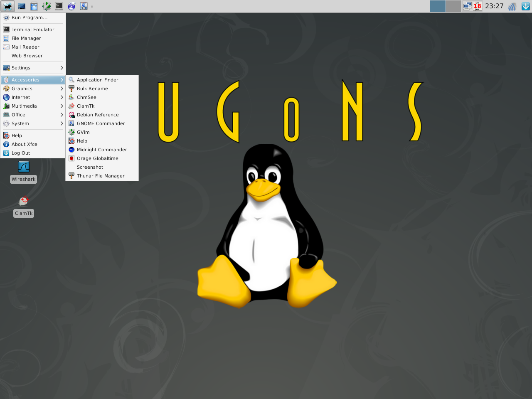Launch Midnight Commander from Accessories
Image resolution: width=532 pixels, height=399 pixels.
point(102,150)
